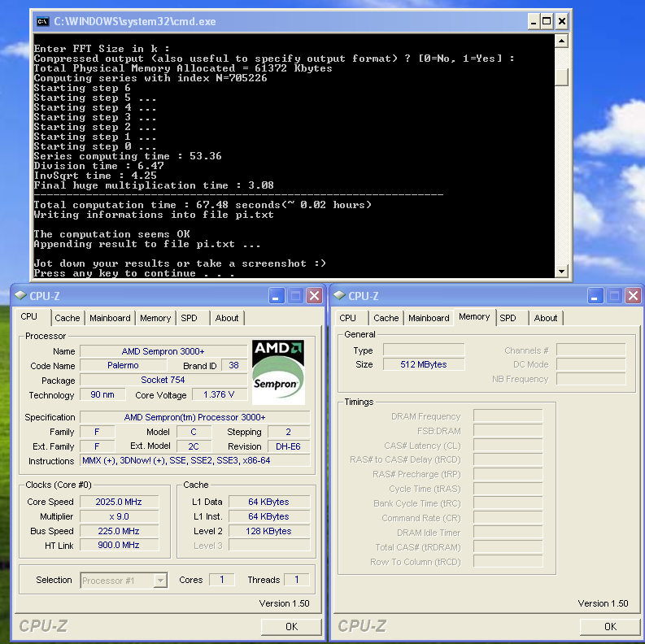
Task: Click the left CPU-Z window title icon
Action: [20, 295]
